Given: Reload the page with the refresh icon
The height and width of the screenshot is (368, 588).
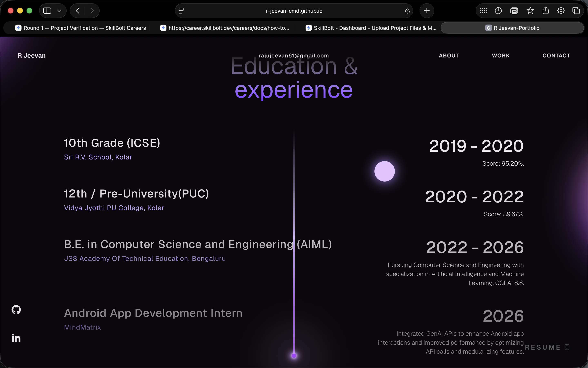Looking at the screenshot, I should point(408,11).
